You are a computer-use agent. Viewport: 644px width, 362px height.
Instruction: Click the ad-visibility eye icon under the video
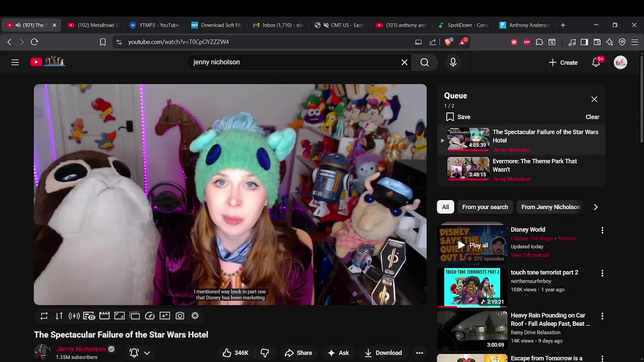89,316
